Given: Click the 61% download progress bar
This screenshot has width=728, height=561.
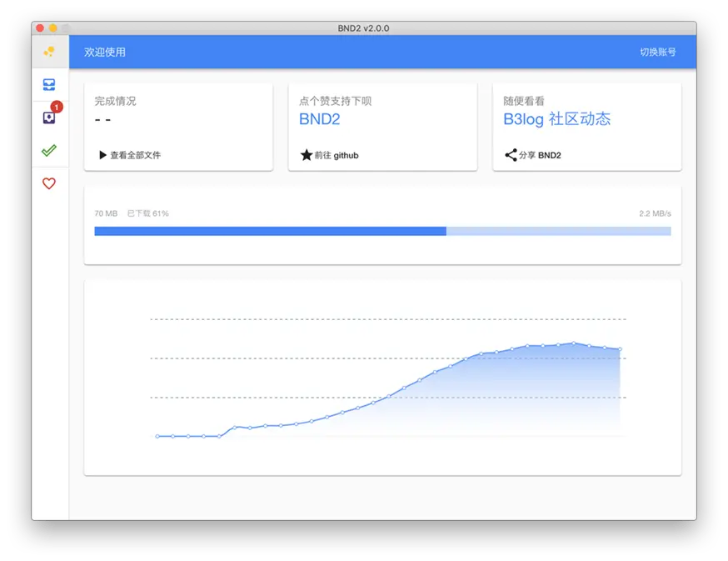Looking at the screenshot, I should (333, 231).
